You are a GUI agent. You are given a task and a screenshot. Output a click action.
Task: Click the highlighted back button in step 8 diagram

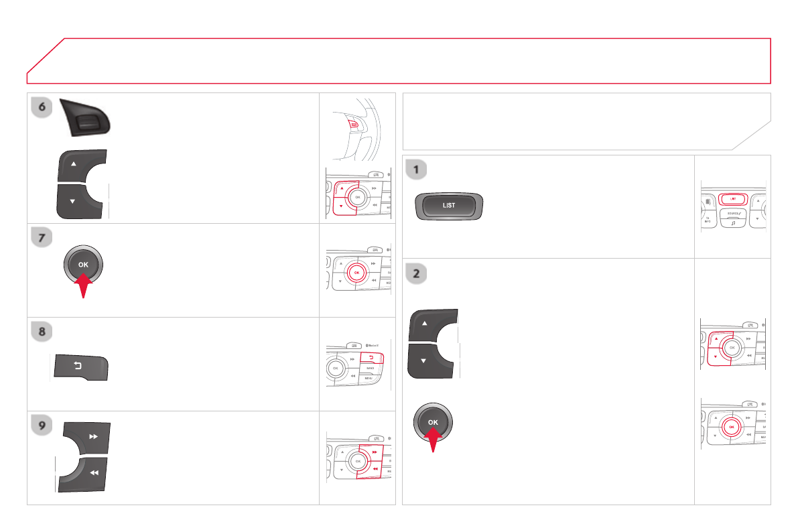click(369, 356)
